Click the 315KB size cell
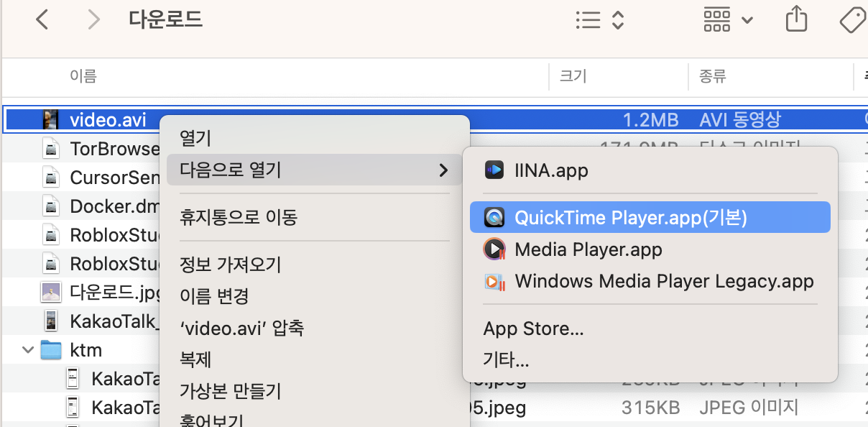Image resolution: width=868 pixels, height=427 pixels. coord(650,408)
